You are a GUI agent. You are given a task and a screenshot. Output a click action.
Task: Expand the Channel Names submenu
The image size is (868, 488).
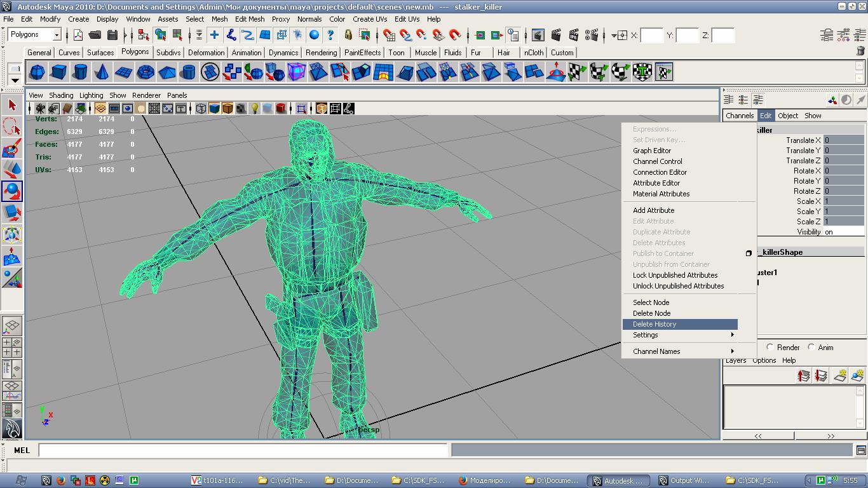680,351
